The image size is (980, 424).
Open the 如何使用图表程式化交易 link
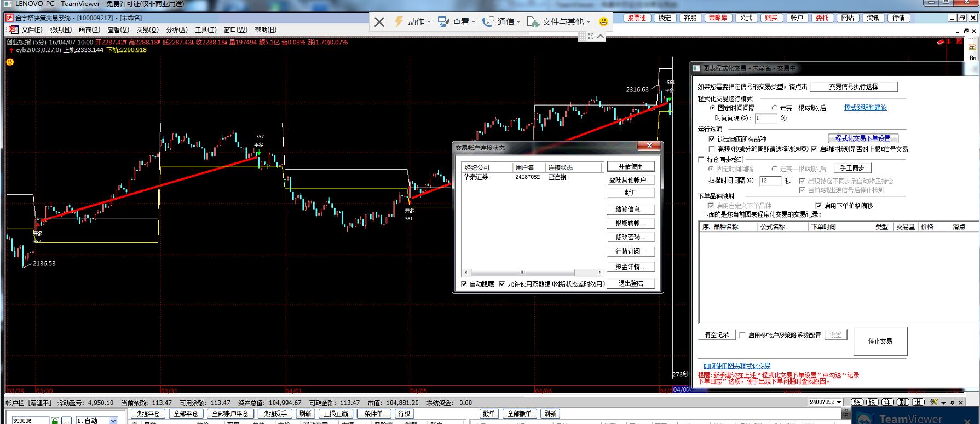pyautogui.click(x=736, y=365)
